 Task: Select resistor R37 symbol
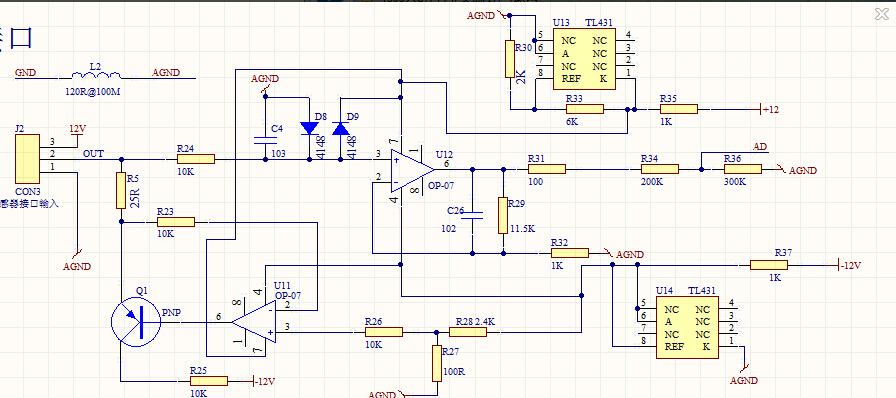point(769,265)
